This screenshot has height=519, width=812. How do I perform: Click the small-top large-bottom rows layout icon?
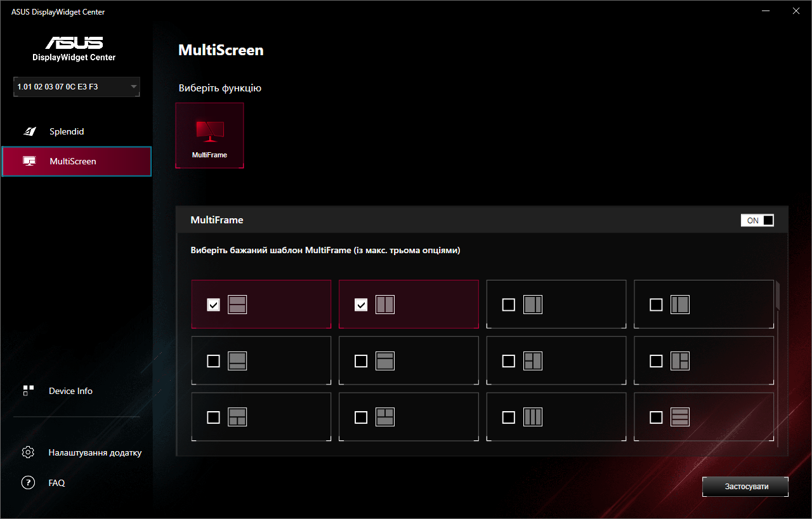pyautogui.click(x=385, y=361)
